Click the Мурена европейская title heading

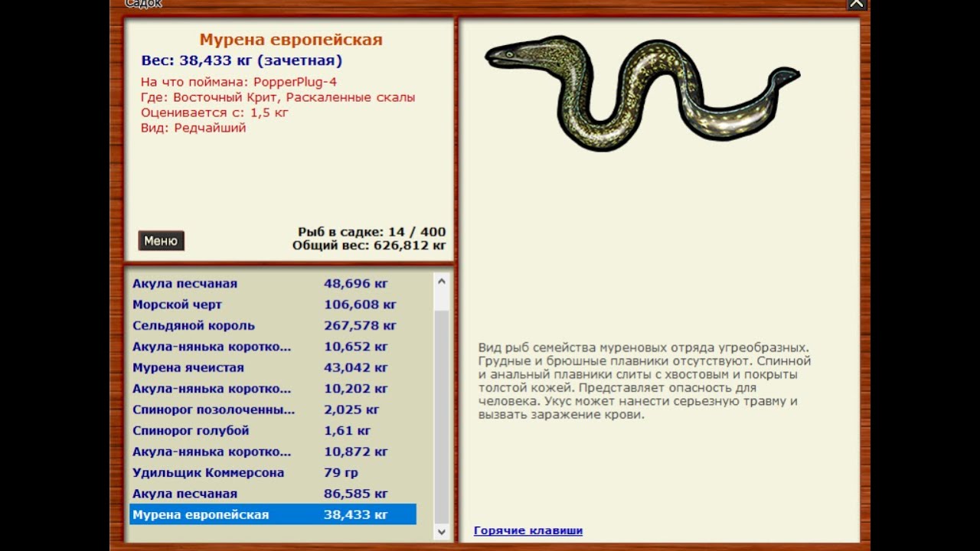click(291, 40)
